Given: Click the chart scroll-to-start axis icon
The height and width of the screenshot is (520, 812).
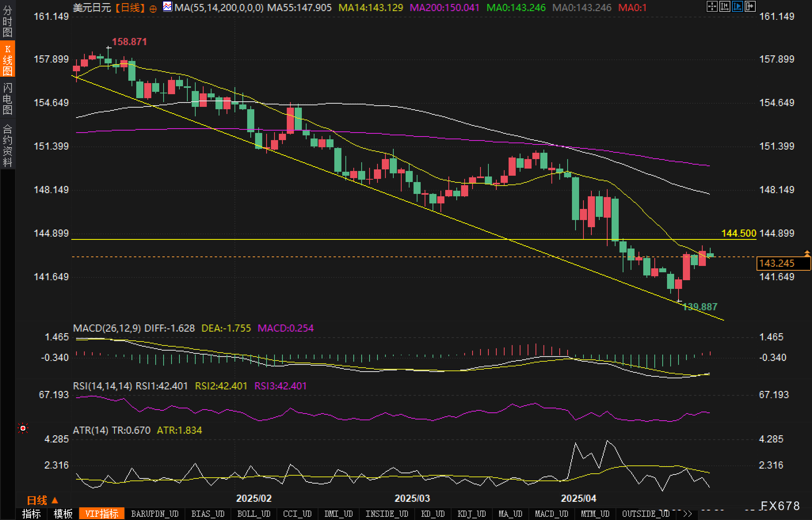Looking at the screenshot, I should [x=724, y=6].
